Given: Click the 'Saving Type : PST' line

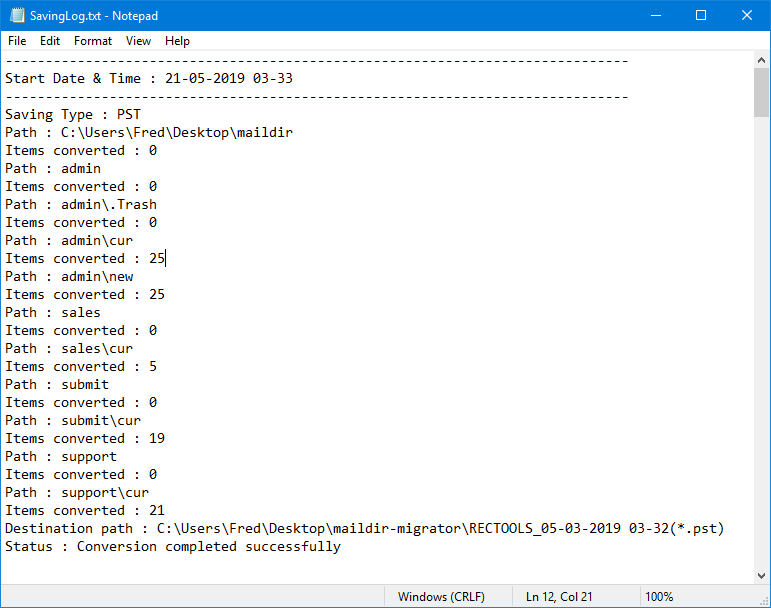Looking at the screenshot, I should 73,115.
